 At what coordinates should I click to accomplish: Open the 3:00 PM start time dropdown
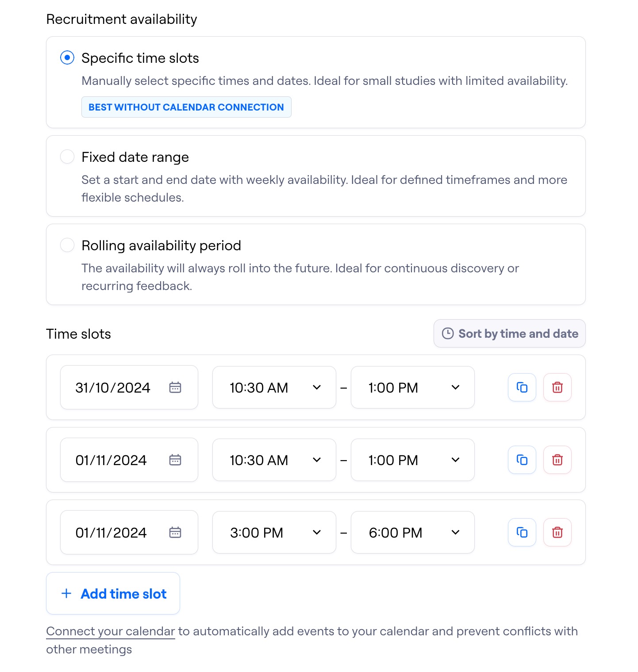tap(274, 532)
